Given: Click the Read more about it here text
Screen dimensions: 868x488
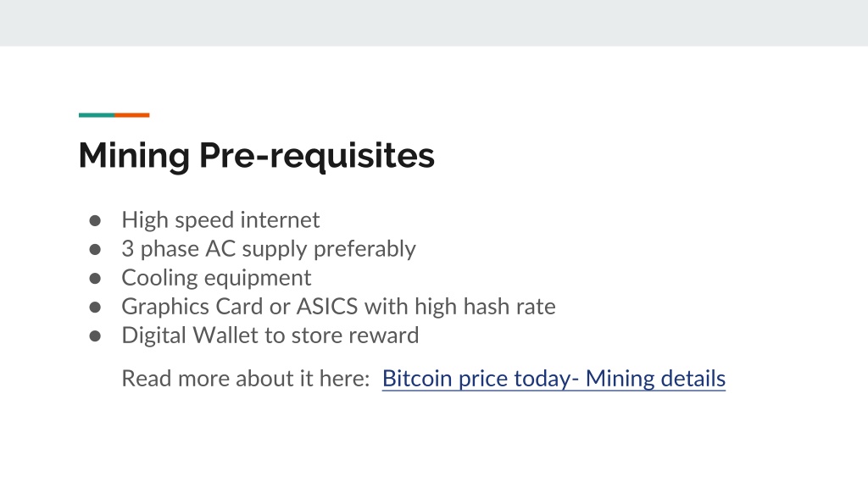Looking at the screenshot, I should pyautogui.click(x=245, y=379).
